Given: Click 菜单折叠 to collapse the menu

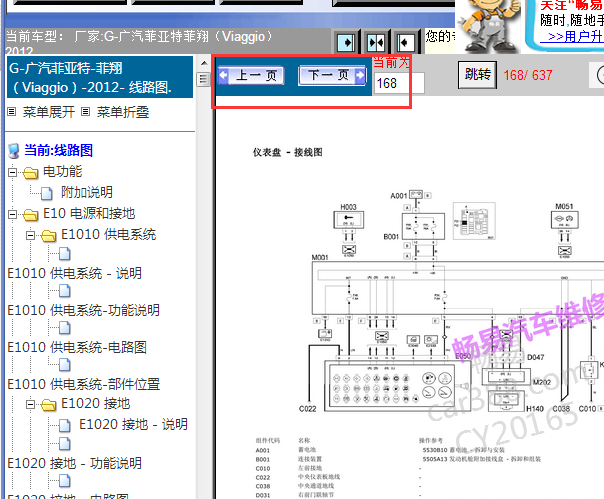Looking at the screenshot, I should (122, 112).
